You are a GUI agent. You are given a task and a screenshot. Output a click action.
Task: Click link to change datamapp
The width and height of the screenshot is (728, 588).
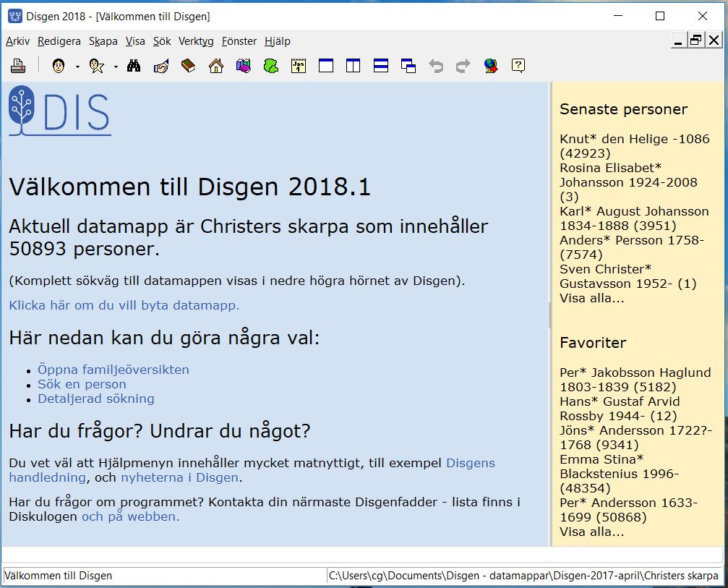pos(124,305)
